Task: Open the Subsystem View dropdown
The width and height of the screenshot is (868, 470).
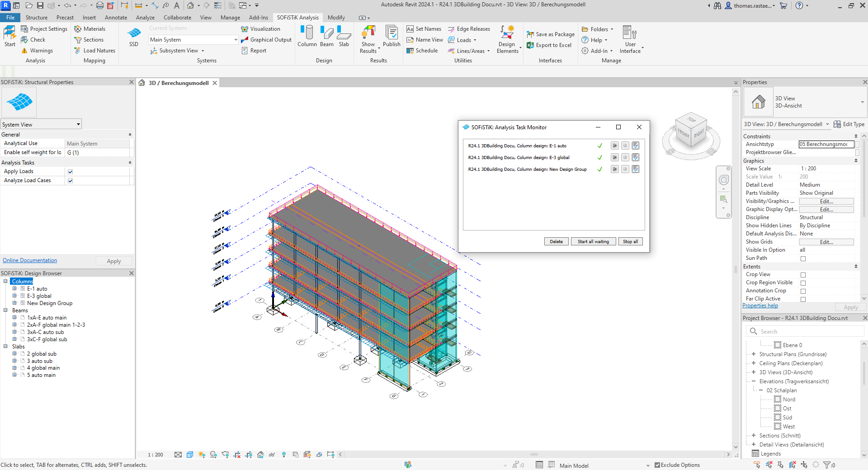Action: 178,51
